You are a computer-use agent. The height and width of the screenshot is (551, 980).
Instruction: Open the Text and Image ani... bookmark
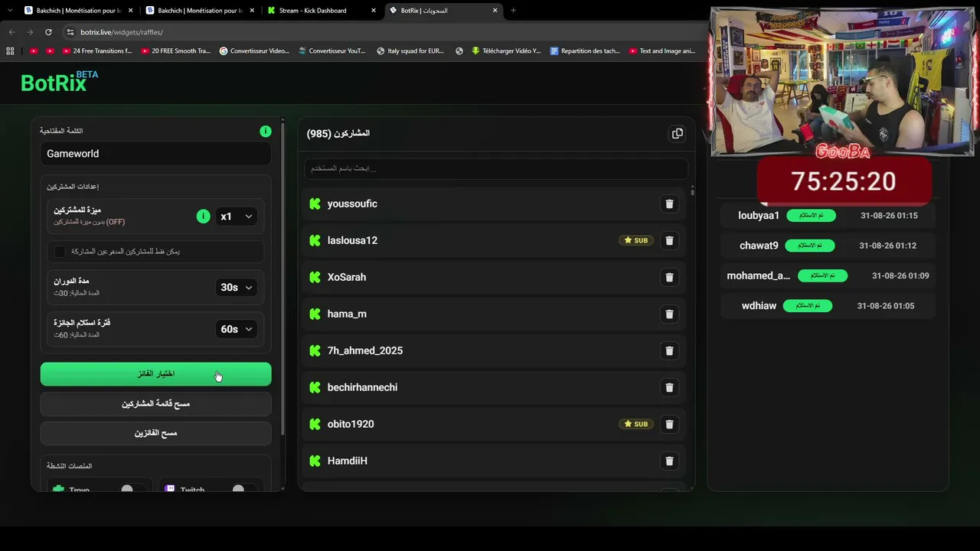coord(662,51)
